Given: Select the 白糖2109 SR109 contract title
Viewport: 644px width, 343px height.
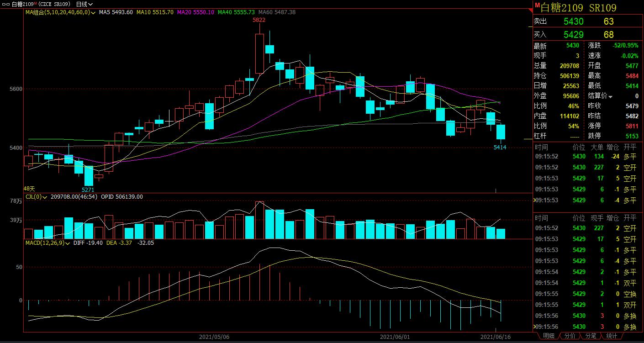Looking at the screenshot, I should tap(579, 8).
